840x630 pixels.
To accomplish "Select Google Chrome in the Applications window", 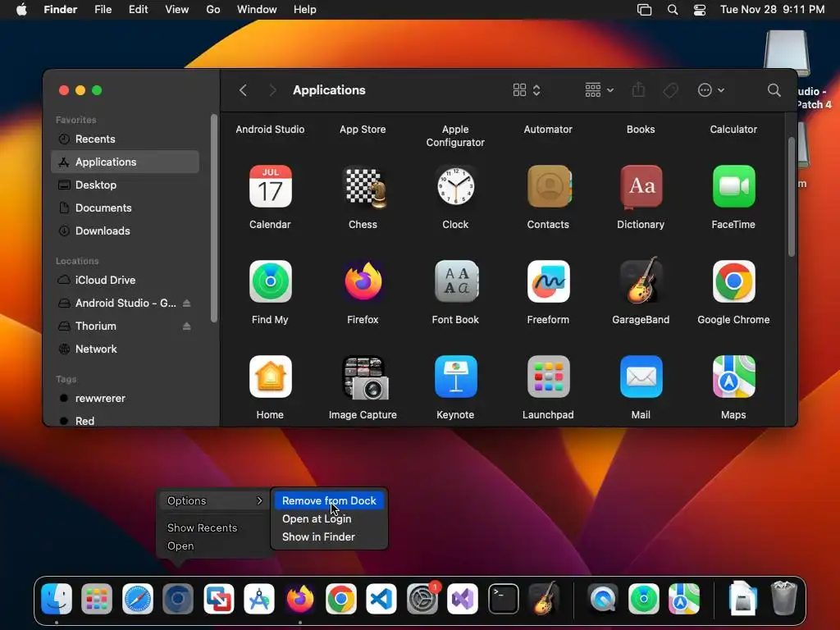I will (x=734, y=282).
